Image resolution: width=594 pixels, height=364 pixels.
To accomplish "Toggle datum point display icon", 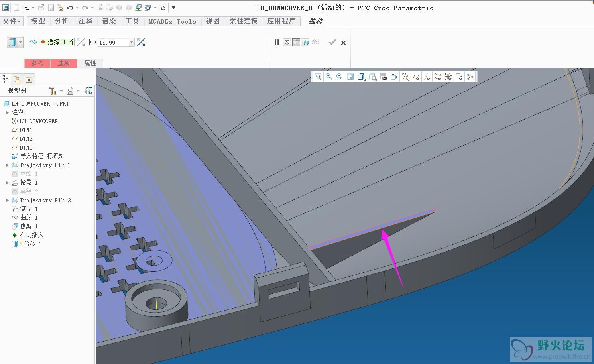I will (437, 77).
